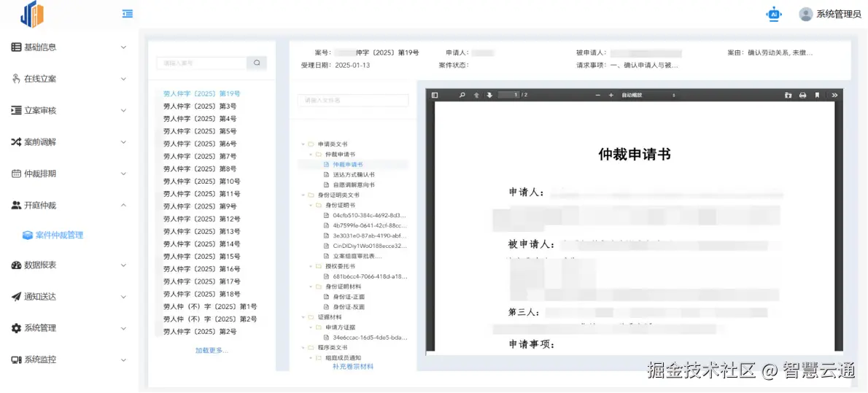Open the PDF tools double-arrow menu
This screenshot has width=868, height=393.
click(x=834, y=96)
